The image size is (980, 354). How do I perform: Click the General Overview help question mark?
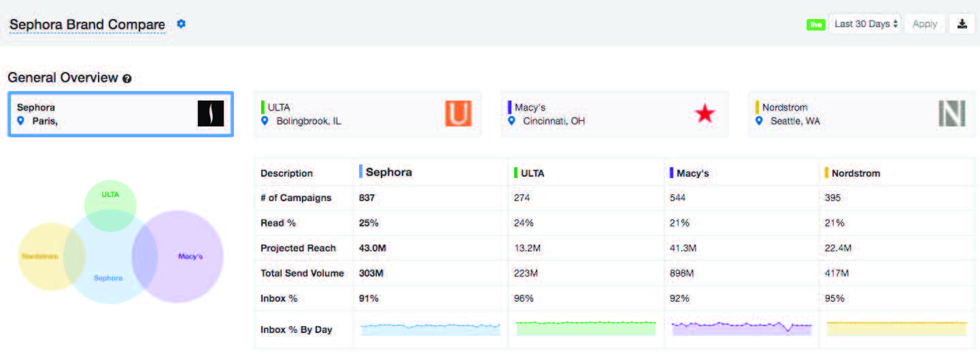click(126, 79)
